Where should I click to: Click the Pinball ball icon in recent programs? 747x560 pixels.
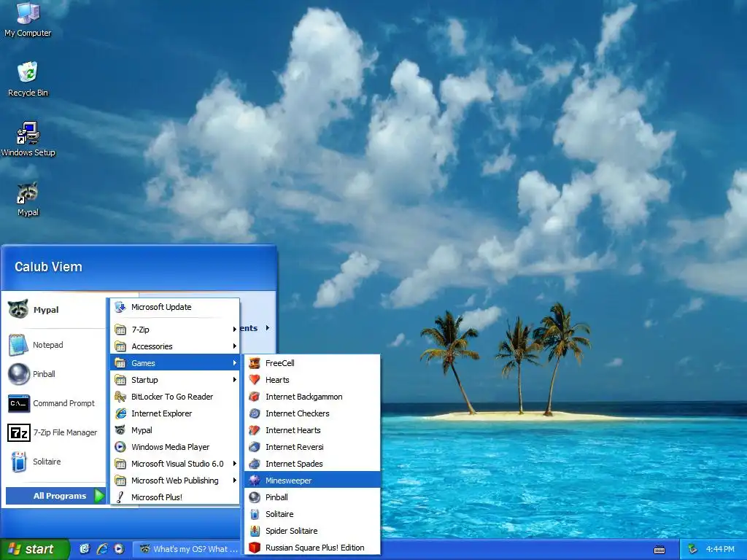(x=18, y=374)
